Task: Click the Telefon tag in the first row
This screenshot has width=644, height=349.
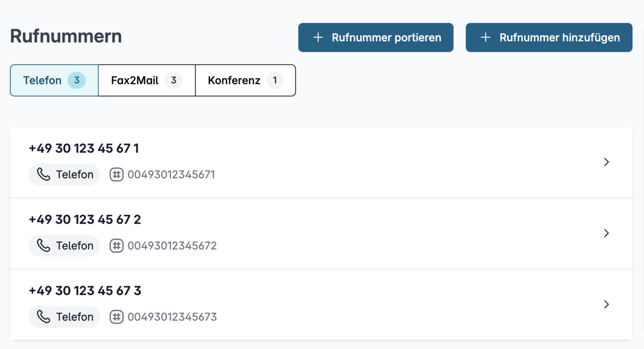Action: click(x=64, y=175)
